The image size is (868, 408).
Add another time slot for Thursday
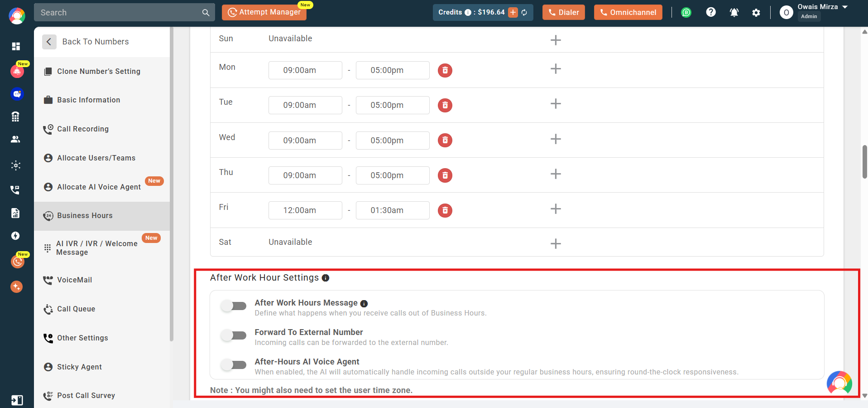point(556,174)
